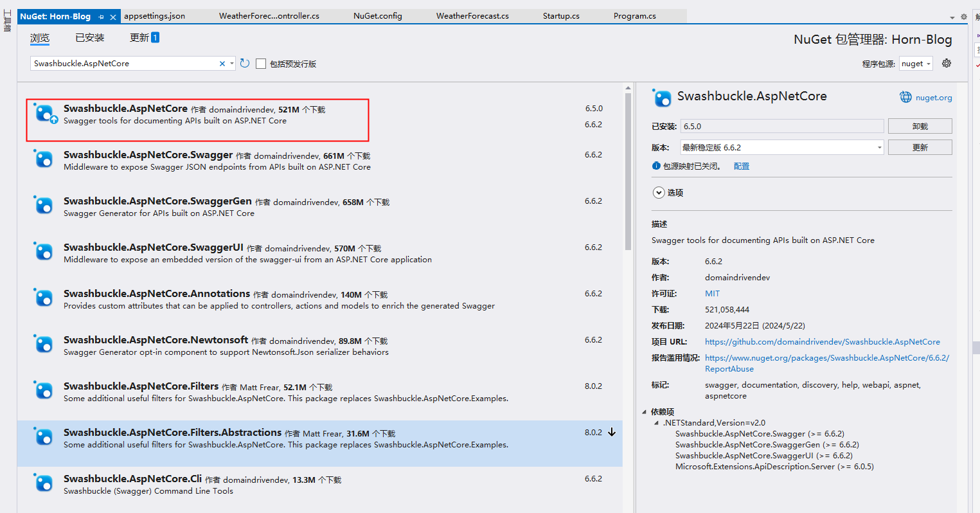Select the Swashbuckle.AspNetCore.SwaggerUI row title
This screenshot has height=513, width=980.
(154, 248)
